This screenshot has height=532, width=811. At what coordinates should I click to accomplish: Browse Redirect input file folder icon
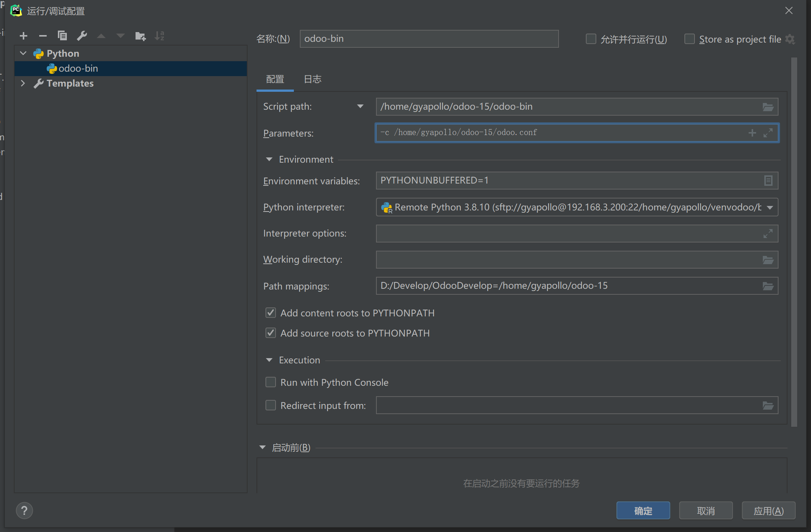(768, 406)
